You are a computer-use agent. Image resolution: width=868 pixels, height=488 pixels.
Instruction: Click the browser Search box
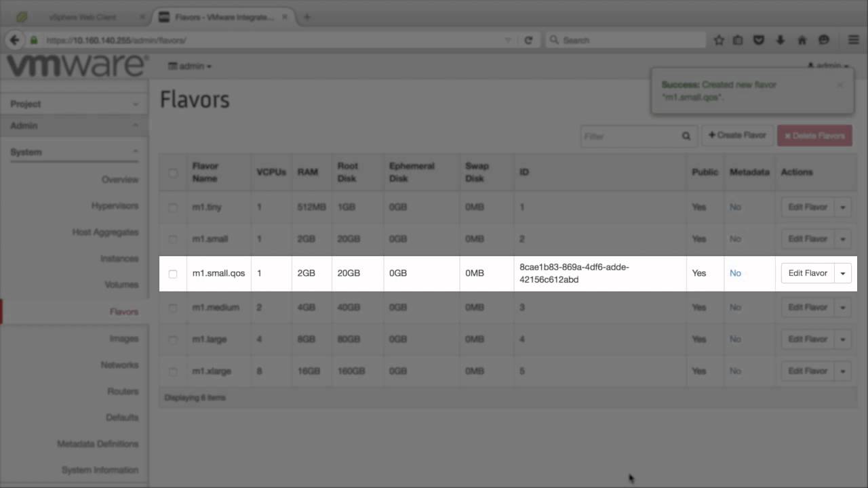625,40
